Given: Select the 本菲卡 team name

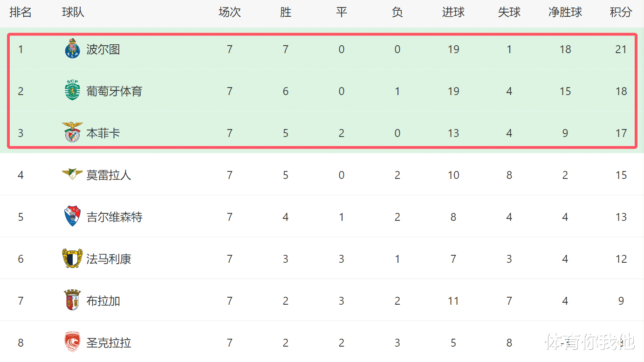Looking at the screenshot, I should point(103,133).
